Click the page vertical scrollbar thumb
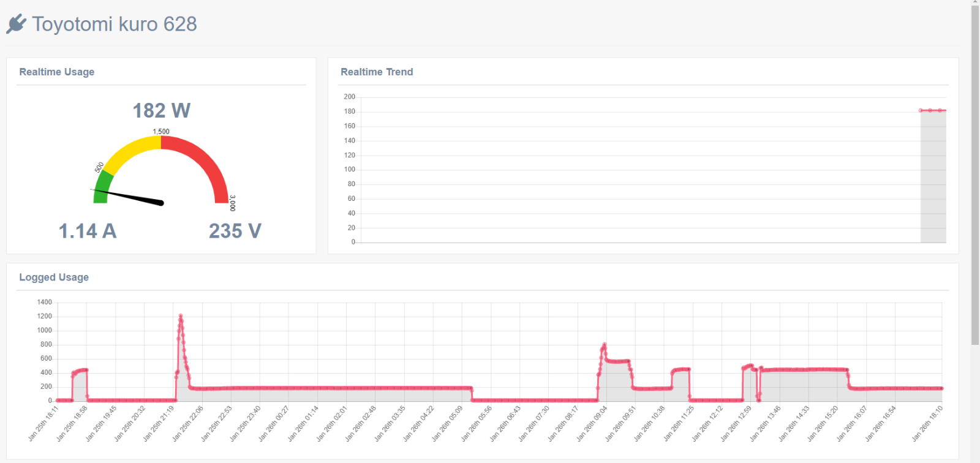Screen dimensions: 980x463 point(975,175)
